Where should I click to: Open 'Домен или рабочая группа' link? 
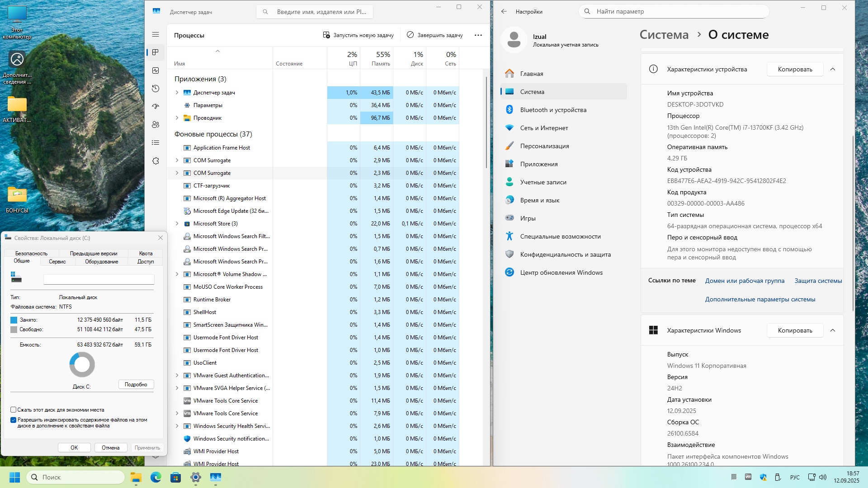click(745, 281)
